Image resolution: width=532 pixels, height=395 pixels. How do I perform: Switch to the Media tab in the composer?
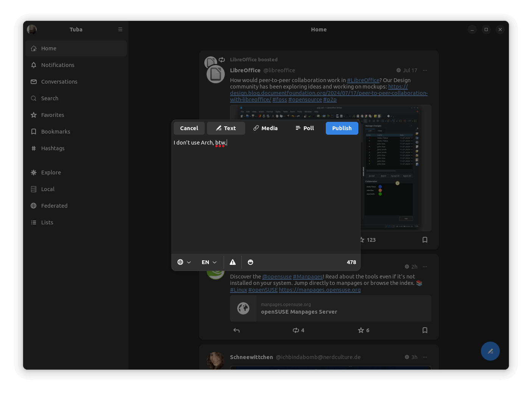[x=265, y=128]
